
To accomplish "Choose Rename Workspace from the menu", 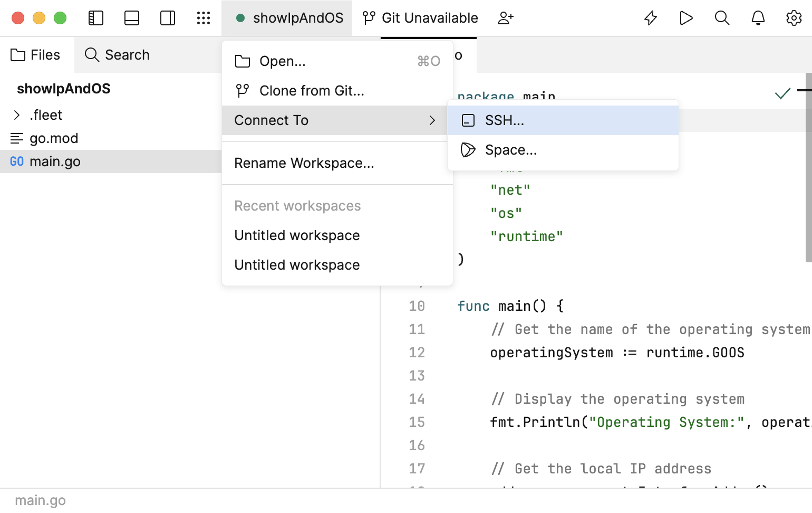I will [x=304, y=163].
